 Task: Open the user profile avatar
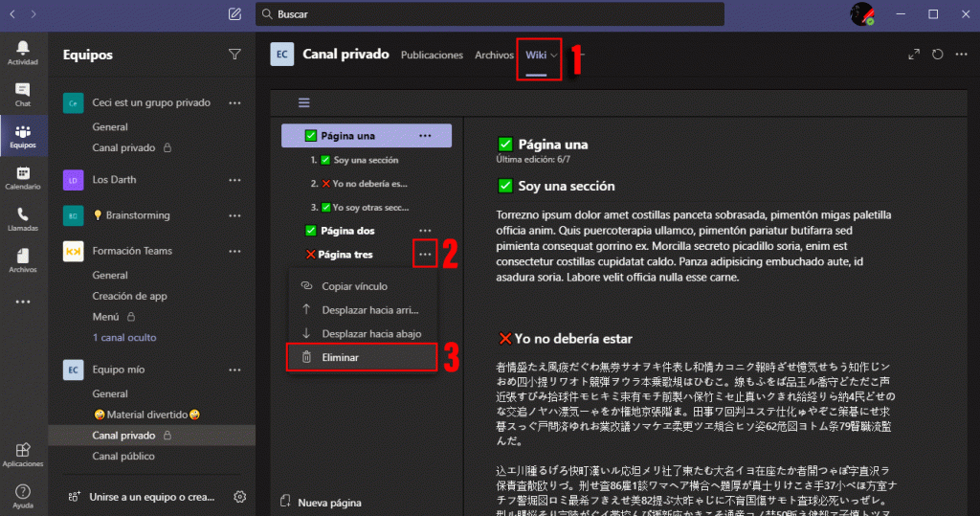862,13
